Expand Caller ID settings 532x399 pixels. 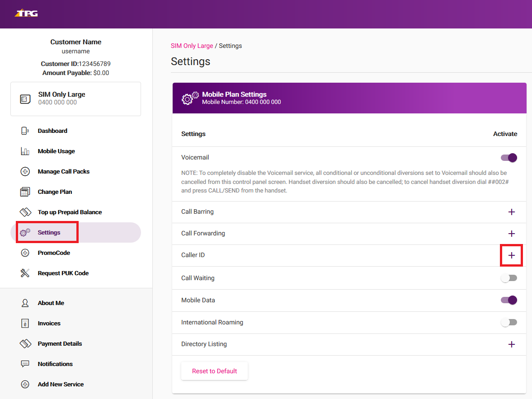(x=512, y=255)
